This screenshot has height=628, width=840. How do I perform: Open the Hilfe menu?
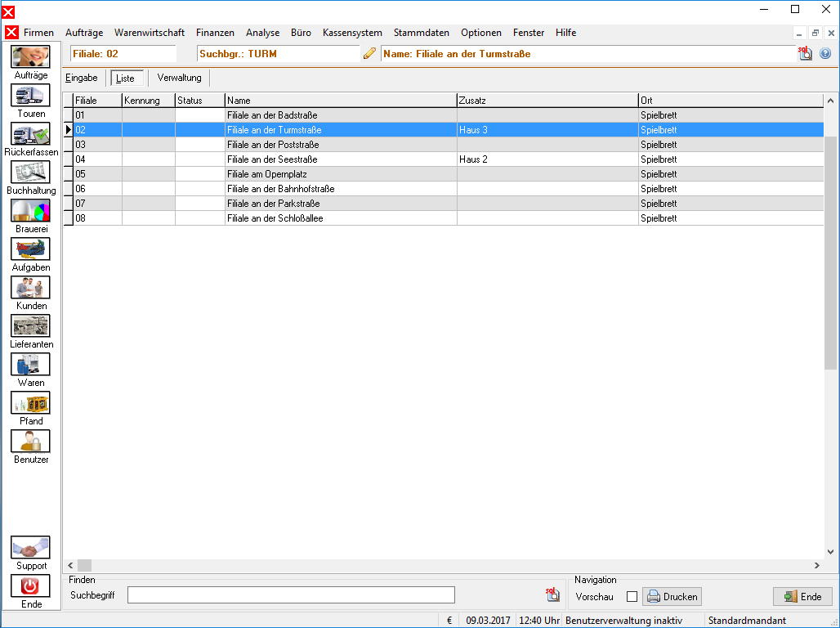[x=565, y=33]
